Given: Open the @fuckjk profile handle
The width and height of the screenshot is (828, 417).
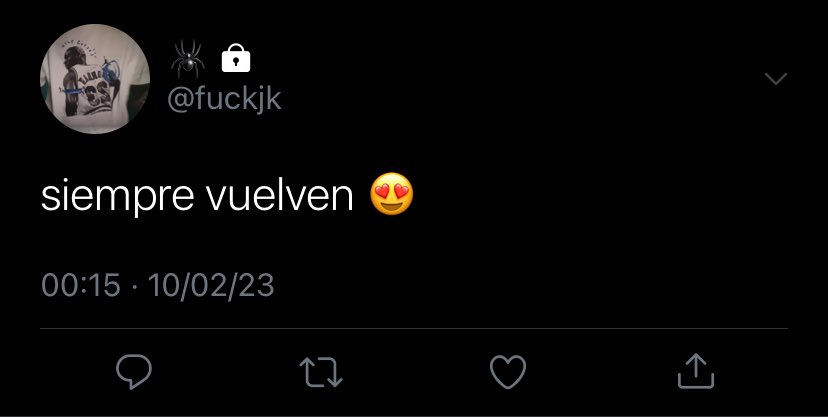Looking at the screenshot, I should [224, 99].
